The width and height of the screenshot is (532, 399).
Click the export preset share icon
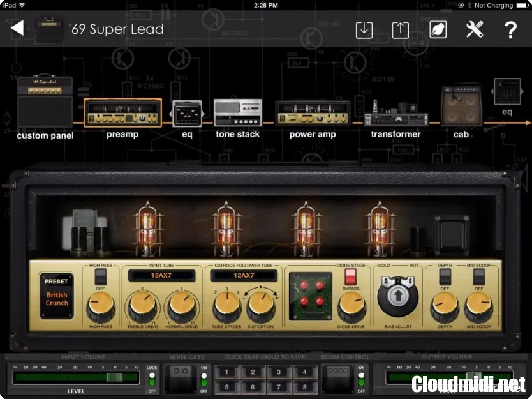pyautogui.click(x=400, y=29)
